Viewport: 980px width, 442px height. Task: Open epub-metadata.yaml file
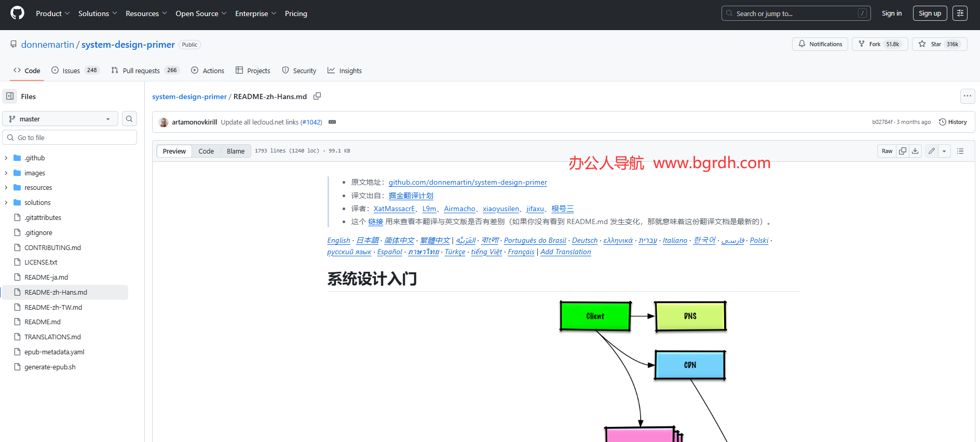55,352
